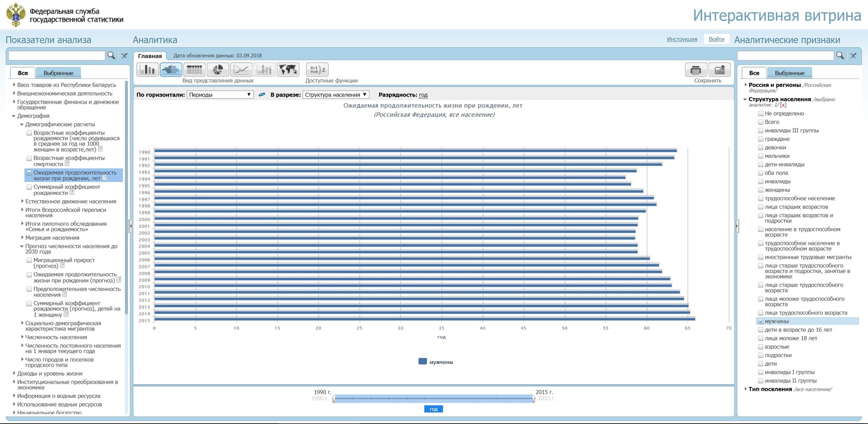Open help icon next to Возрастные коэффициенты смертности

(67, 163)
